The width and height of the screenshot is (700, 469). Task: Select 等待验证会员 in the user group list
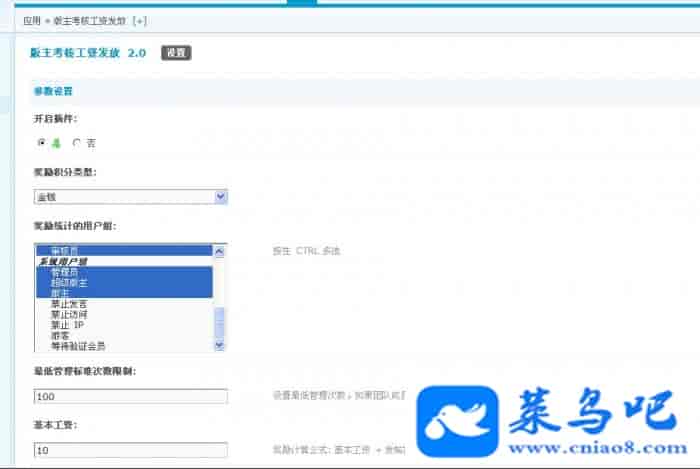(x=78, y=346)
